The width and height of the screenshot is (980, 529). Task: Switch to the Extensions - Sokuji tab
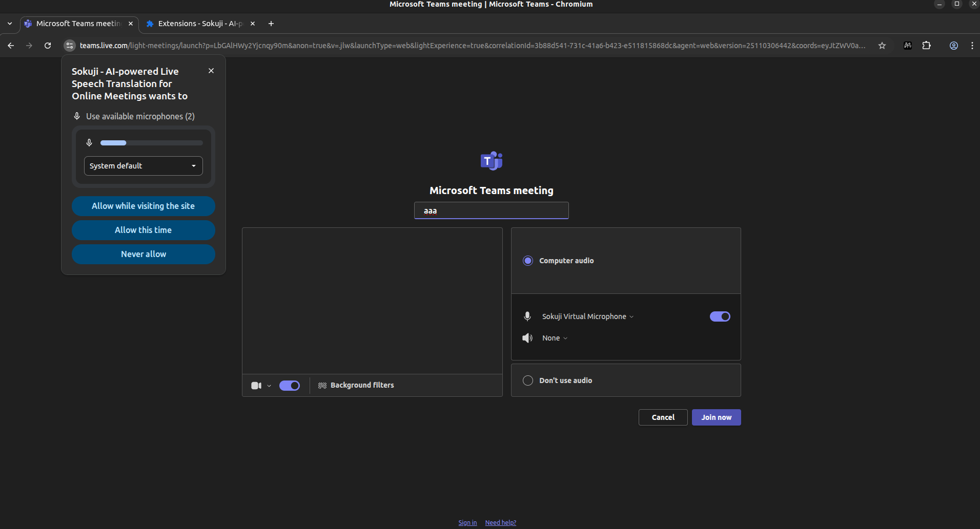click(200, 24)
